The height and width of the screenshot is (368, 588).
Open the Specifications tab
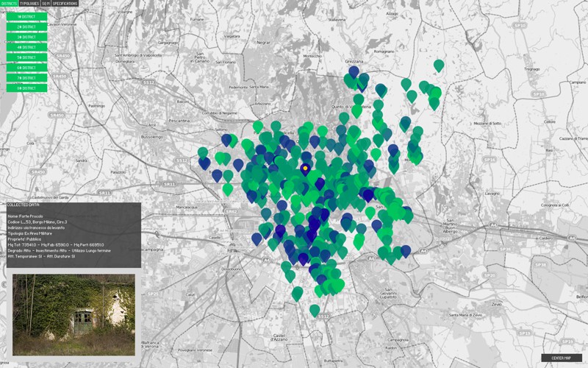[x=65, y=4]
